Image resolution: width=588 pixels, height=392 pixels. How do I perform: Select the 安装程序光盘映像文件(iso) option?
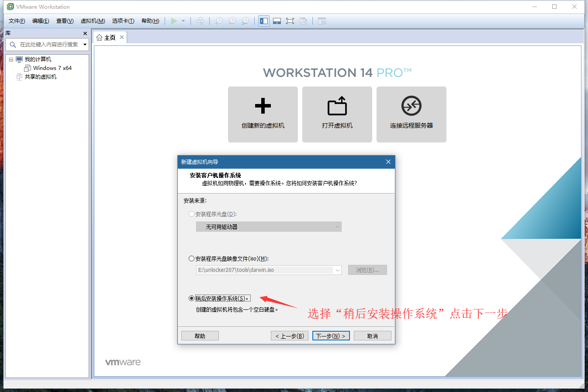[191, 258]
